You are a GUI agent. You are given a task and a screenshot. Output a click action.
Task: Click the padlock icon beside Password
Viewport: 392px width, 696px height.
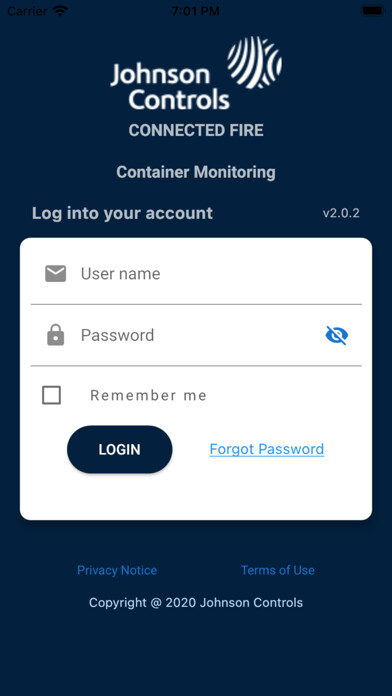55,335
